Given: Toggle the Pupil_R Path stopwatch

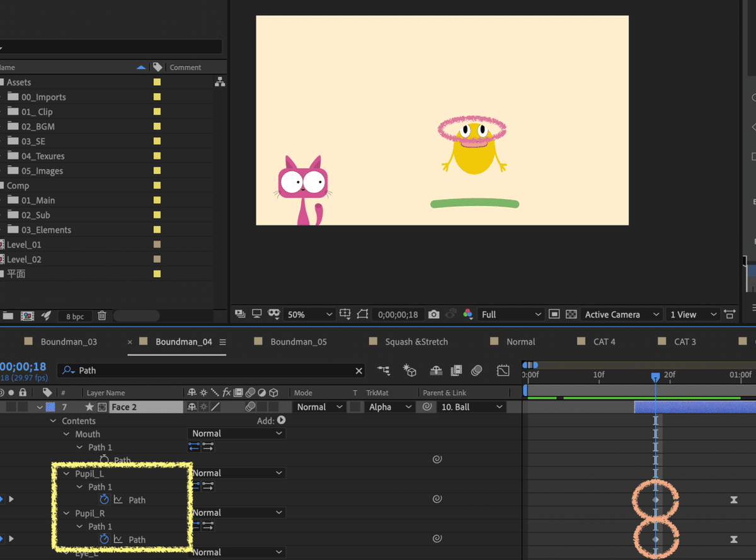Looking at the screenshot, I should [x=105, y=539].
